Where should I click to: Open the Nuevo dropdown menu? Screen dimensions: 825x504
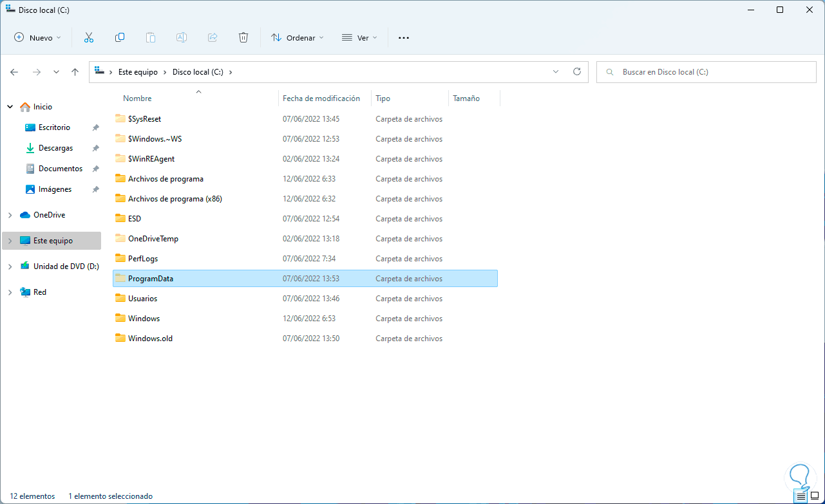click(x=37, y=37)
